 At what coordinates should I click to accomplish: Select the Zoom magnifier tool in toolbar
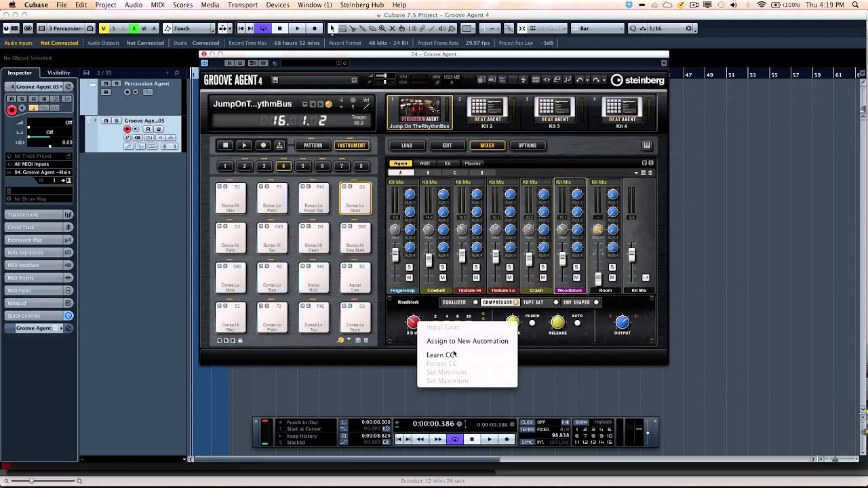point(382,28)
